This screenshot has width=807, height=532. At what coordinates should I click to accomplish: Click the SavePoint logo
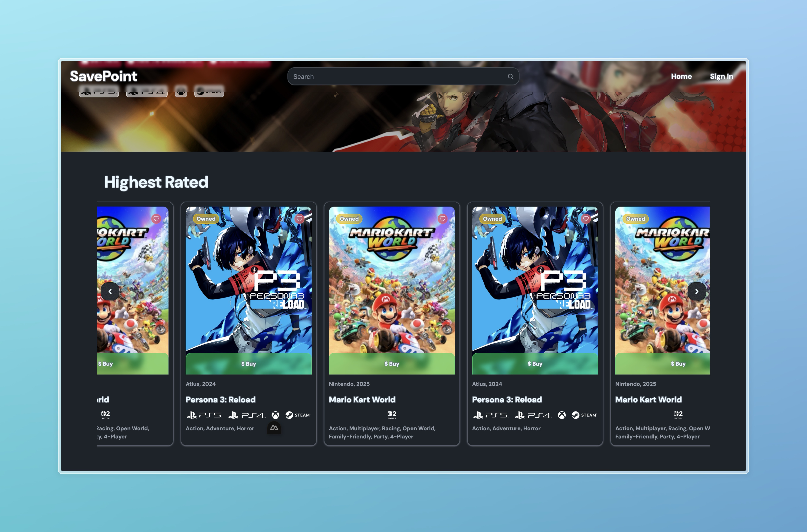(103, 76)
